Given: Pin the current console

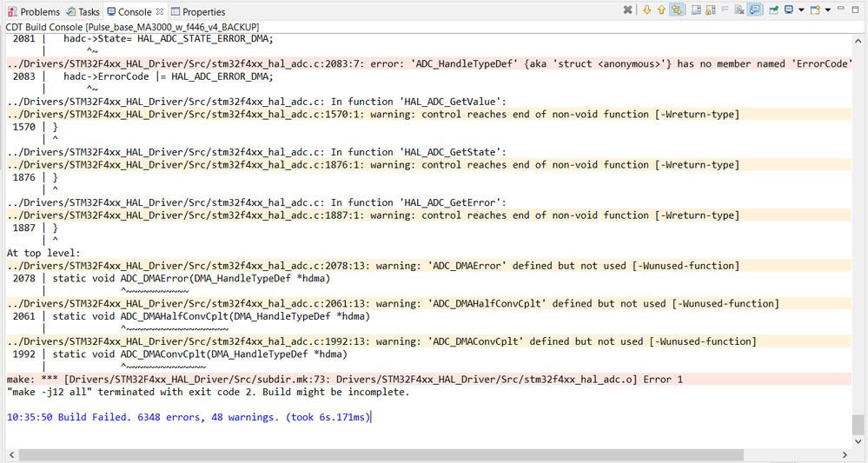Looking at the screenshot, I should coord(774,10).
